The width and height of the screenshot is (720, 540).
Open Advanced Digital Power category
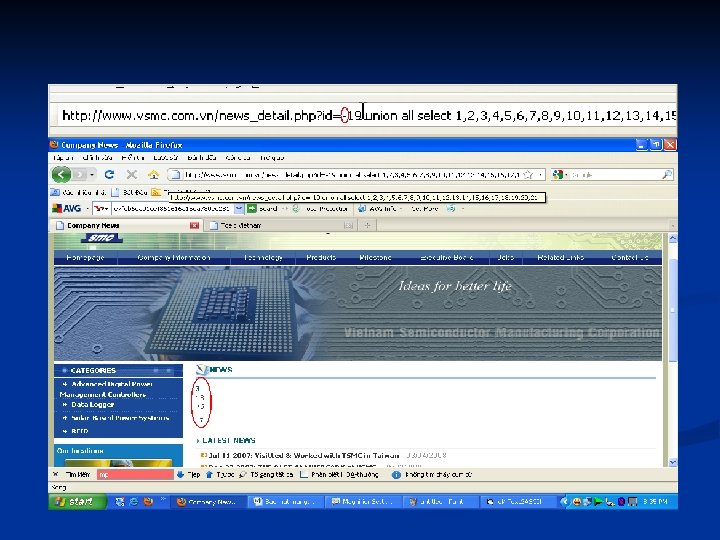click(108, 389)
